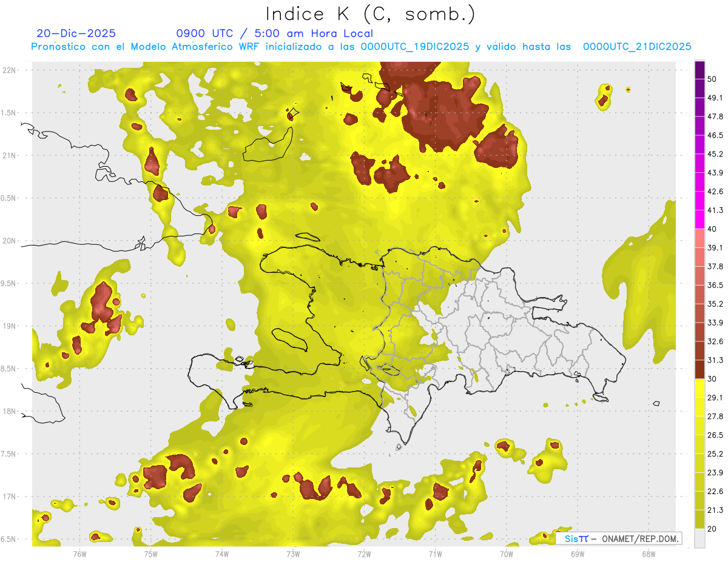
Task: Click the longitude label "74W"
Action: 221,554
